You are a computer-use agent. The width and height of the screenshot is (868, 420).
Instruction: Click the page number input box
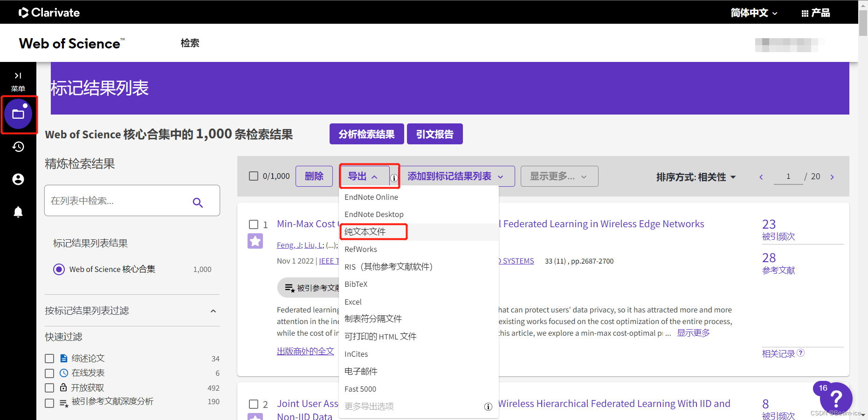click(788, 176)
